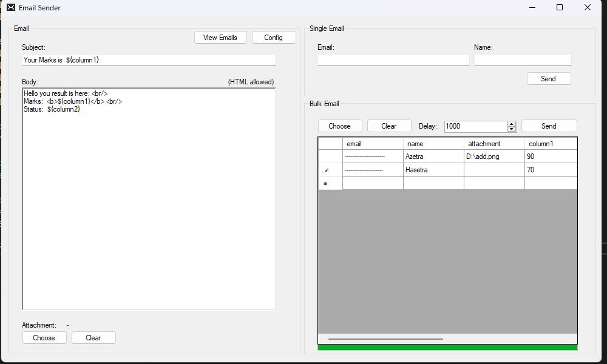Clear the attachment in the Email panel
The height and width of the screenshot is (364, 607).
pos(93,338)
